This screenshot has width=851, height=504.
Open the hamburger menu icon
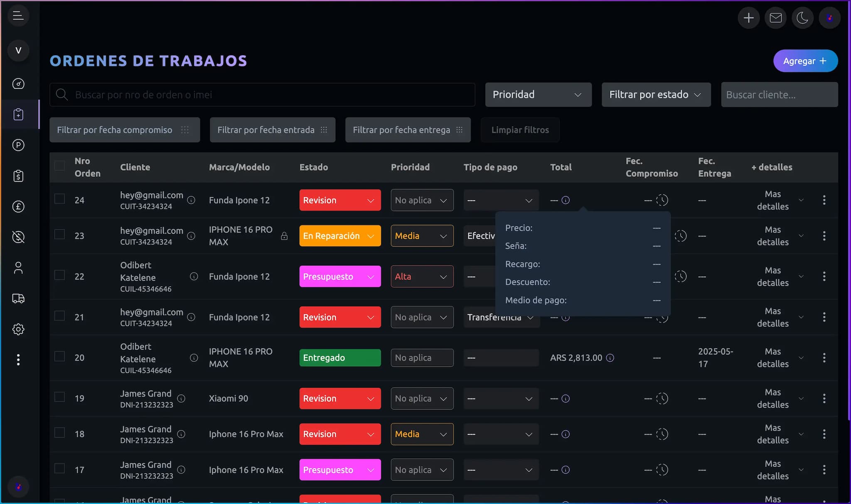pyautogui.click(x=18, y=16)
